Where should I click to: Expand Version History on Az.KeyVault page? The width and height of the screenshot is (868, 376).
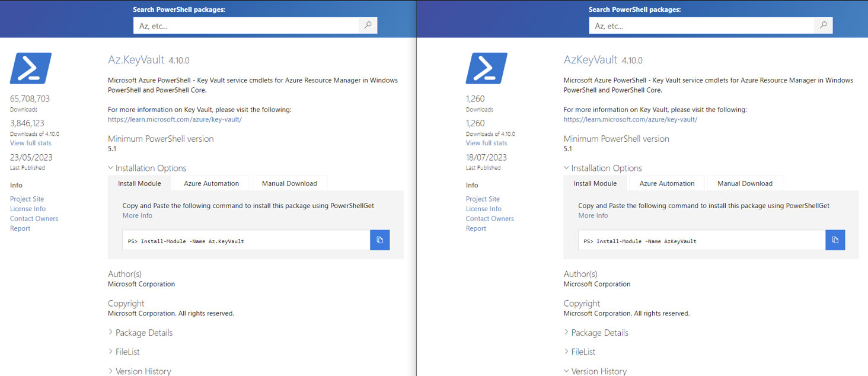[x=139, y=371]
